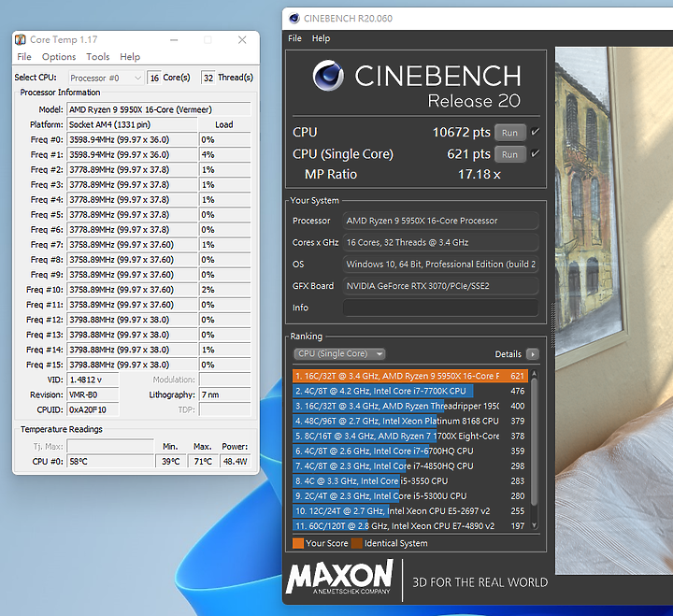The width and height of the screenshot is (673, 616).
Task: Select ranking row 7 Core i7-4850HQ
Action: [x=410, y=466]
